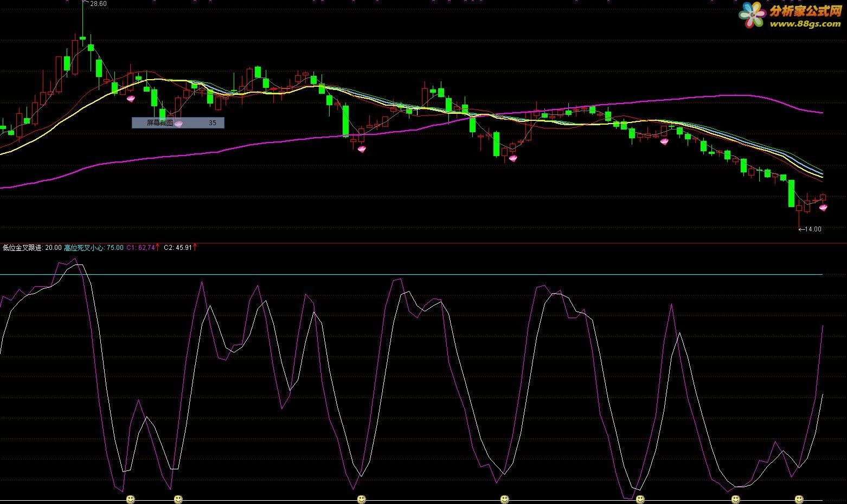Click the first smiley face signal from the left

[130, 499]
